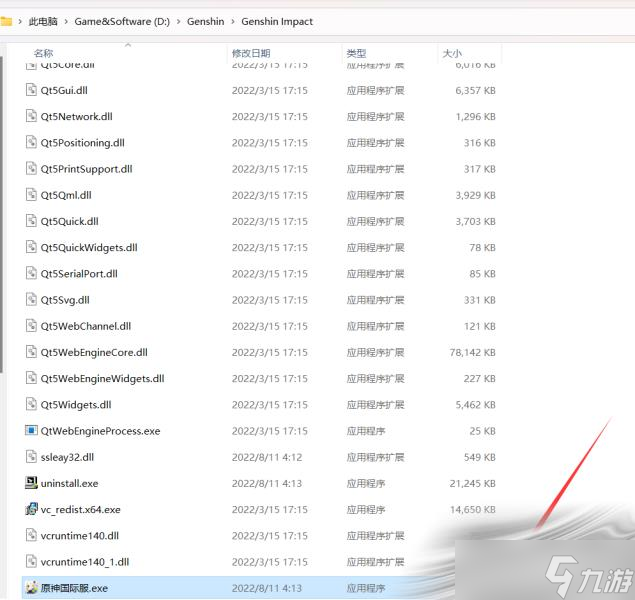Image resolution: width=635 pixels, height=600 pixels.
Task: Select the Qt5Quick.dll file name
Action: coord(70,221)
